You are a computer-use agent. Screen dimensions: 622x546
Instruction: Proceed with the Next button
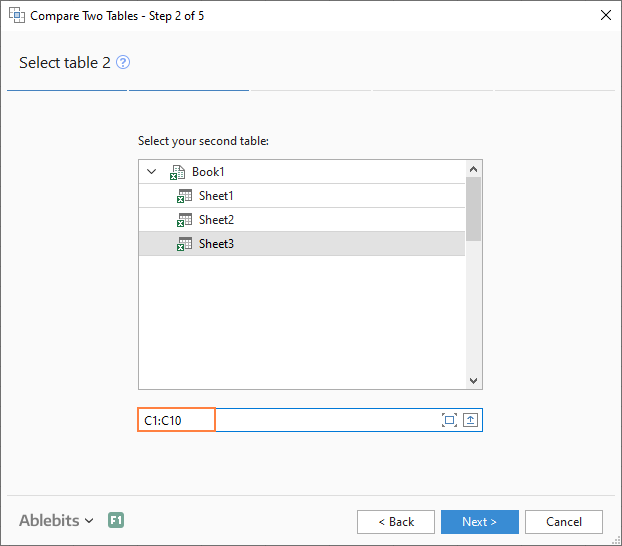(x=479, y=521)
